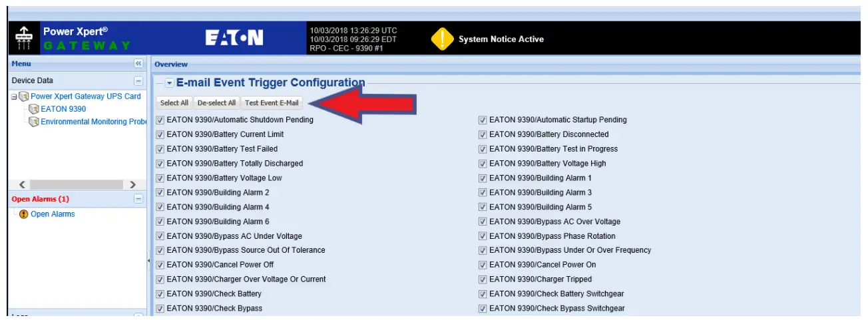Click the UTC timestamp in header
Viewport: 868px width, 320px height.
[x=353, y=31]
